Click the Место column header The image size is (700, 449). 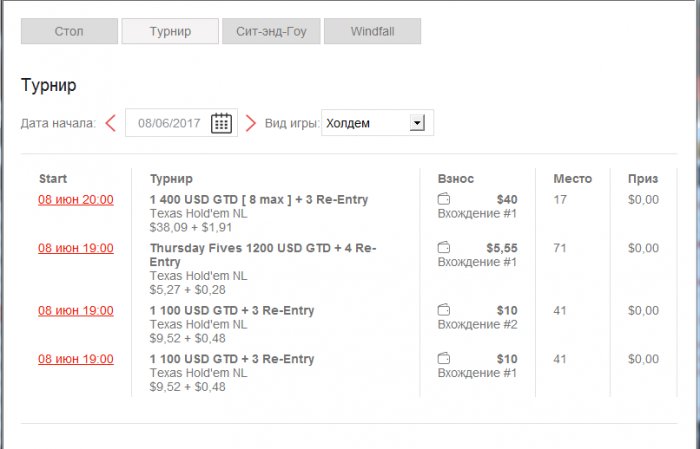572,179
